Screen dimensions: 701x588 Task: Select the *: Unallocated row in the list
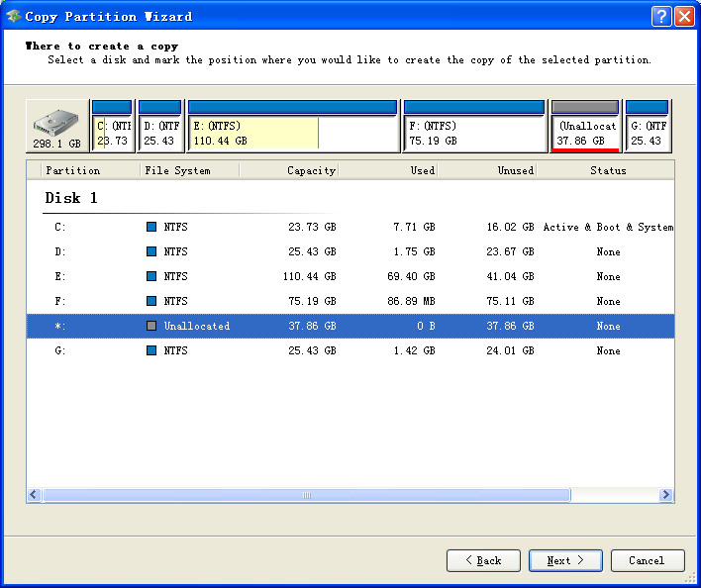350,326
